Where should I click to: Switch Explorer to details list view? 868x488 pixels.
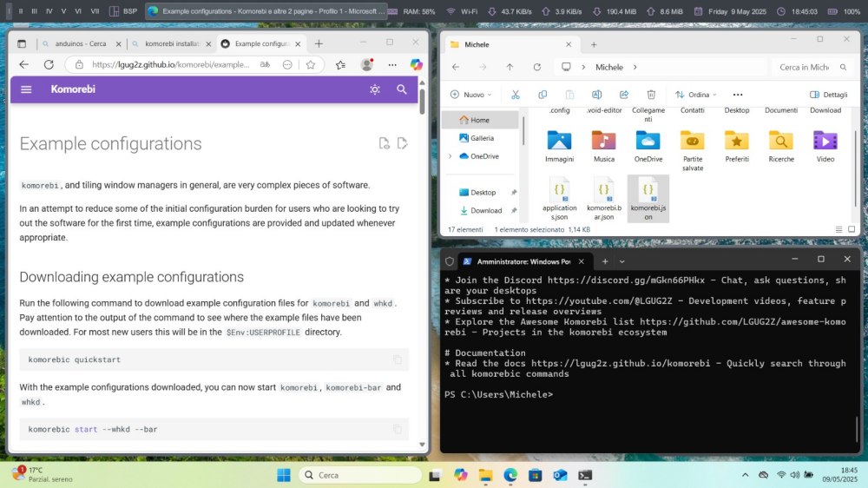click(838, 229)
